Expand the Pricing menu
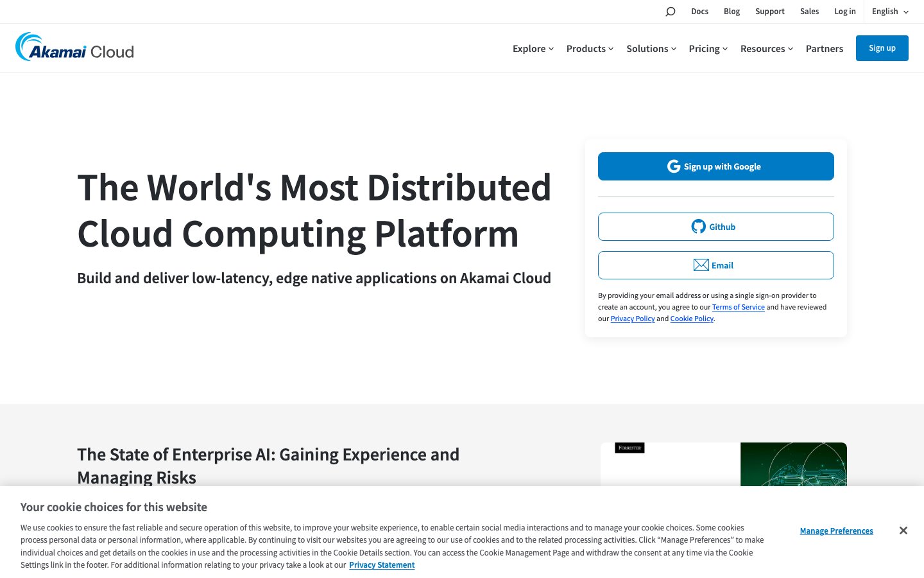 708,49
